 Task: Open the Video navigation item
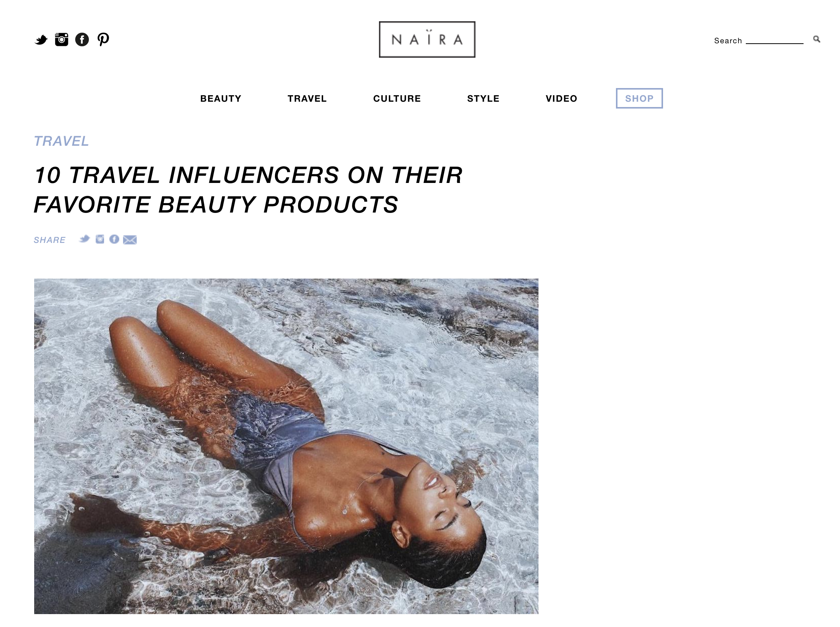tap(562, 99)
